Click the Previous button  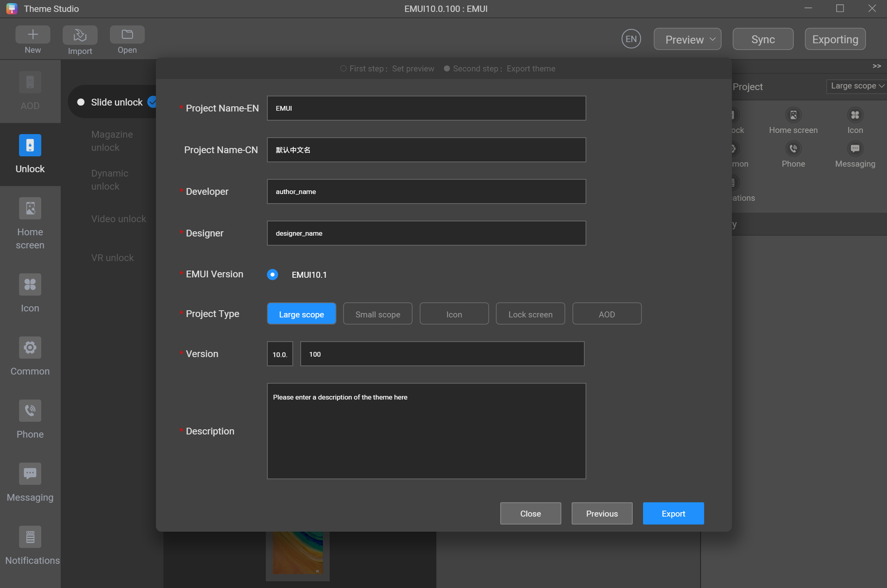[x=602, y=513]
